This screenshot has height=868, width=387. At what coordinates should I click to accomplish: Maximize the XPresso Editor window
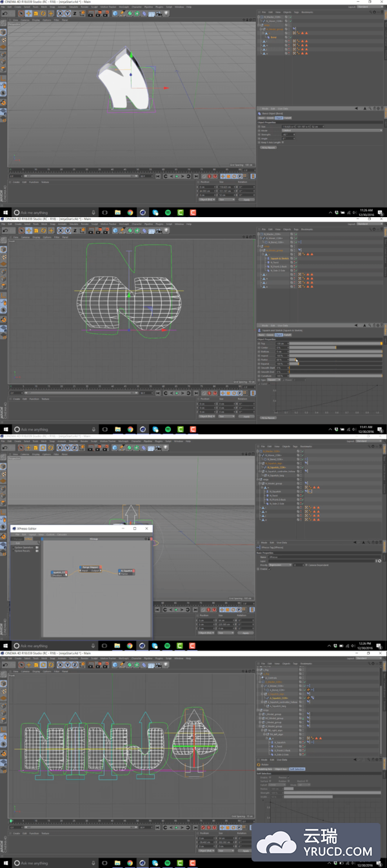point(135,528)
